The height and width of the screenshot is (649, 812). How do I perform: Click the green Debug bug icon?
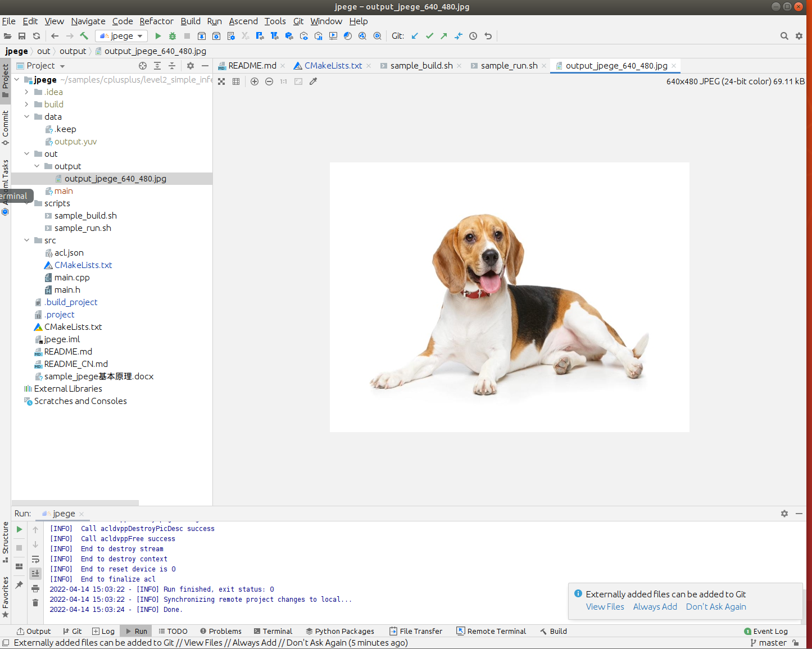click(173, 36)
